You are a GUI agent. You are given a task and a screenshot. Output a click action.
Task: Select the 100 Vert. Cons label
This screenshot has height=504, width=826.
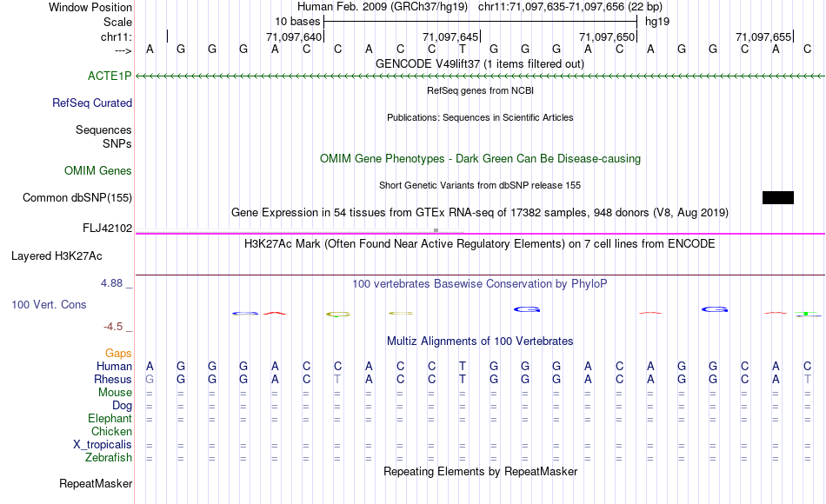(x=49, y=304)
